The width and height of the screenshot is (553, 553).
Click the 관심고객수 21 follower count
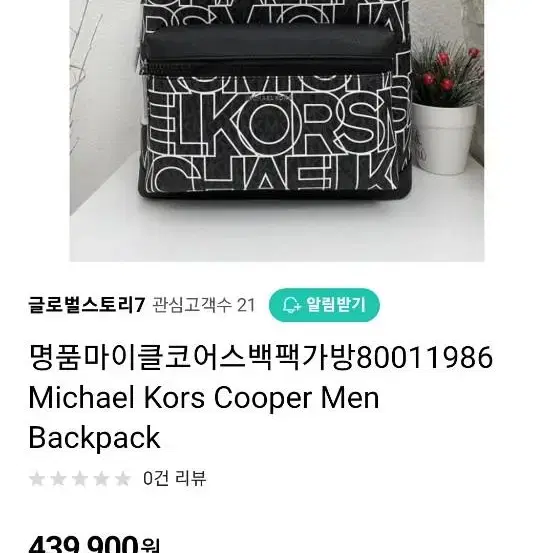(203, 305)
